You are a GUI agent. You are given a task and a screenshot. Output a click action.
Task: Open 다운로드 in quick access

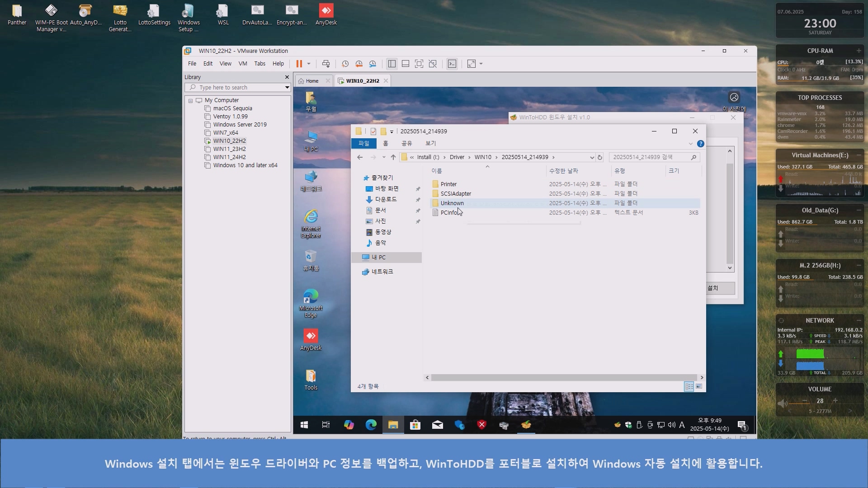click(386, 199)
